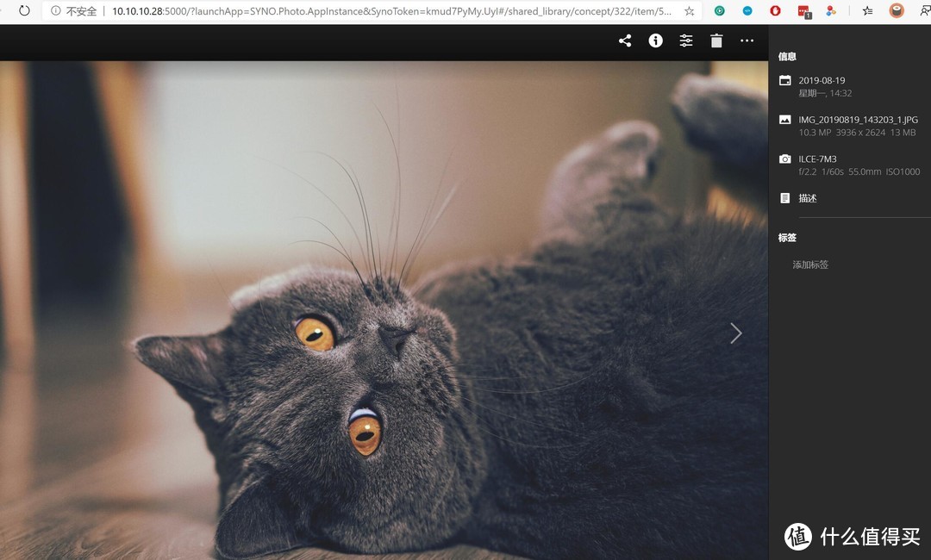Open the blue round browser extension

[747, 10]
